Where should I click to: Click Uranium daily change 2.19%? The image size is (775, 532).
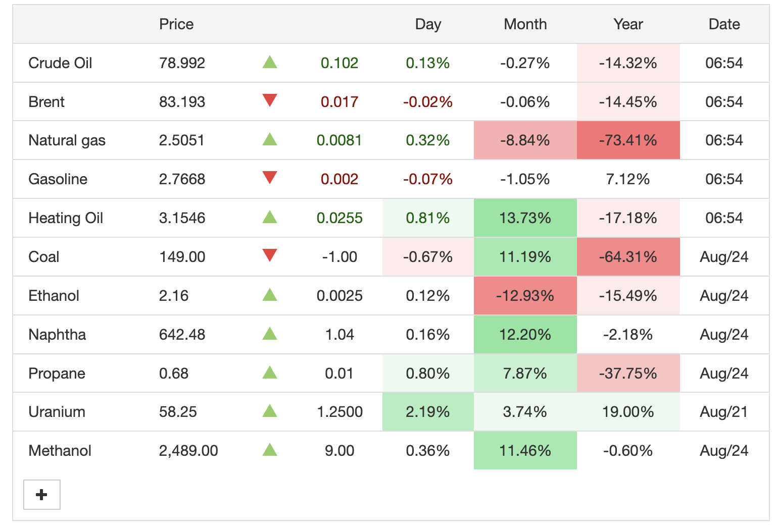pos(428,412)
